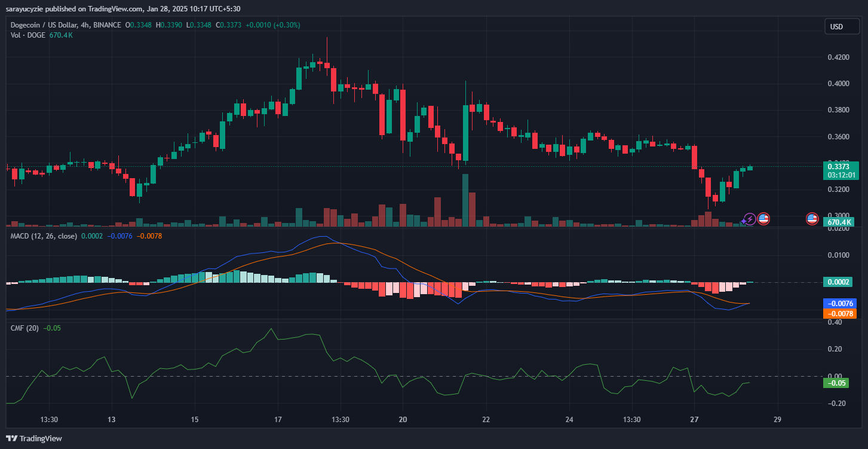Click the green CMF axis label -0.05

click(837, 383)
